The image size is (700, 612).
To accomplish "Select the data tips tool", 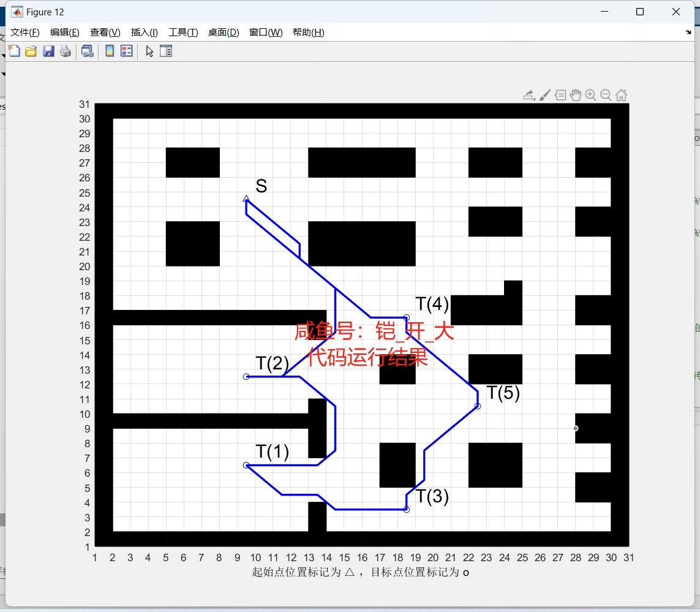I will point(560,95).
